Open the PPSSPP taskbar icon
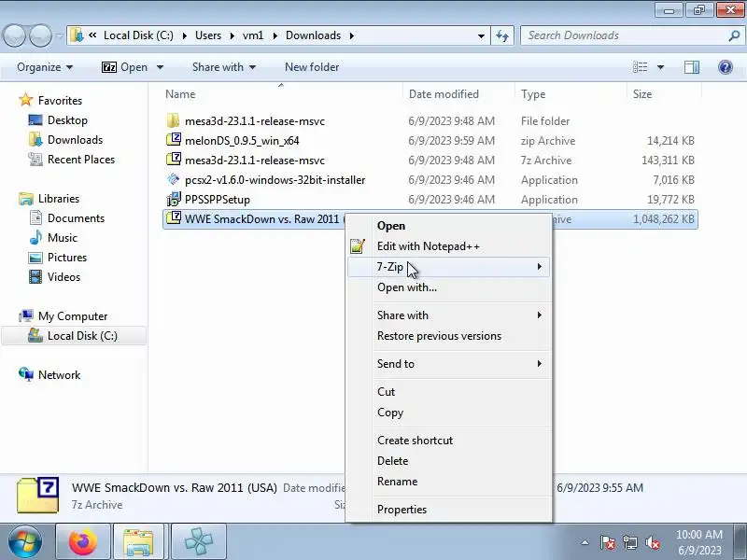Viewport: 747px width, 560px height. 198,542
